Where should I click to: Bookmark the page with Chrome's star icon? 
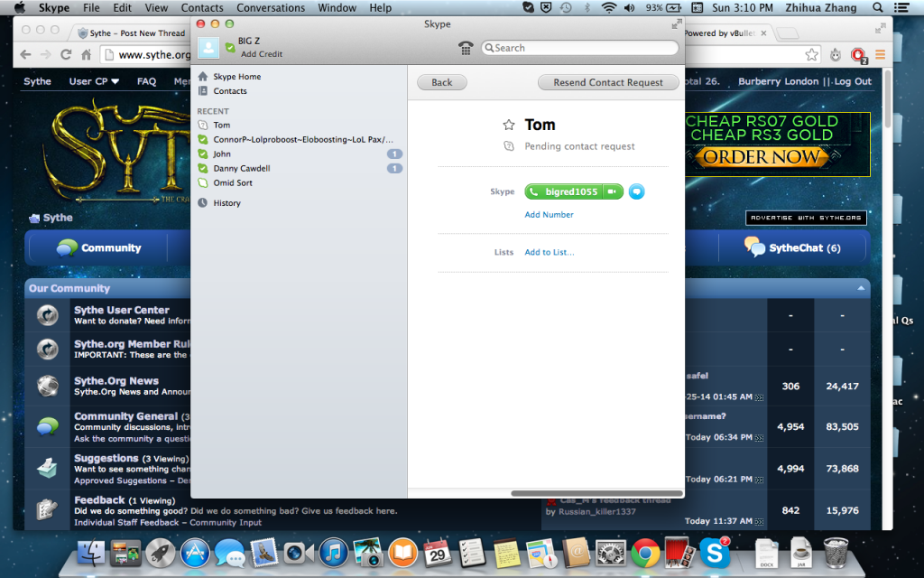811,55
